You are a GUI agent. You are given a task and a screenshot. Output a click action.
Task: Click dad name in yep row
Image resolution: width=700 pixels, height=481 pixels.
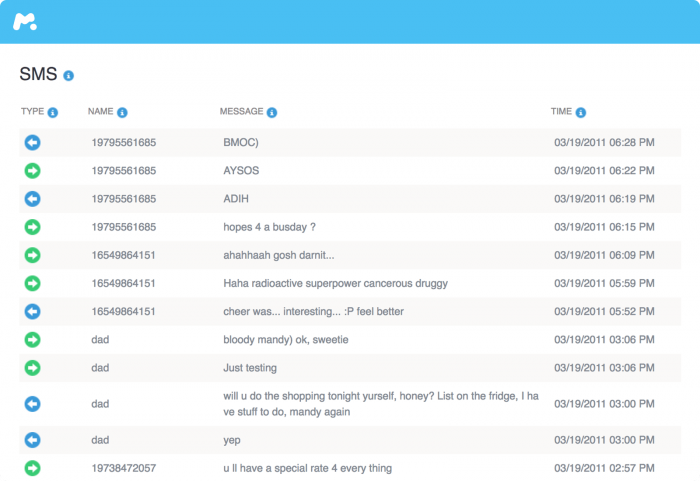coord(100,440)
